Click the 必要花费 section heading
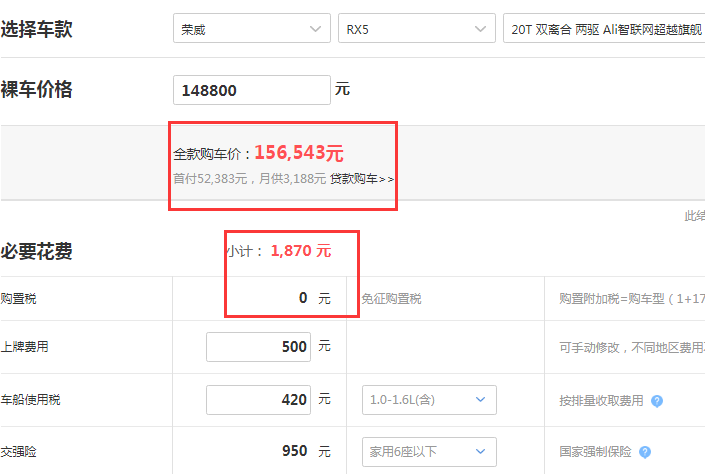The height and width of the screenshot is (474, 705). (36, 251)
